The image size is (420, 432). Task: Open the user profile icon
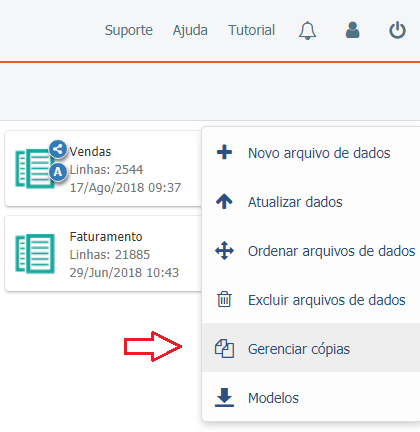352,30
